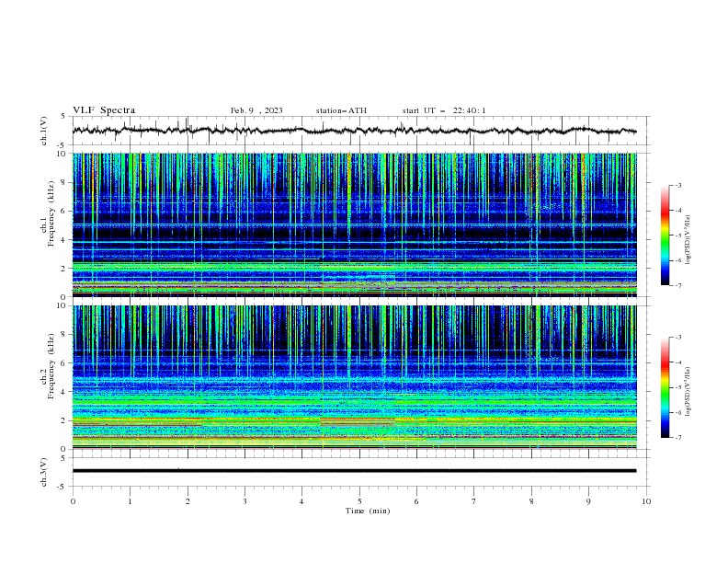Screen dimensions: 728x563
Task: Click the "start UT = 22:40: 1" text
Action: pyautogui.click(x=444, y=110)
